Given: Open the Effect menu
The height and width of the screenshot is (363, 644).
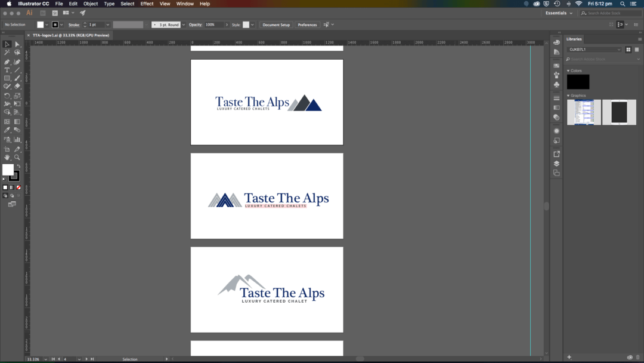Looking at the screenshot, I should (x=147, y=4).
